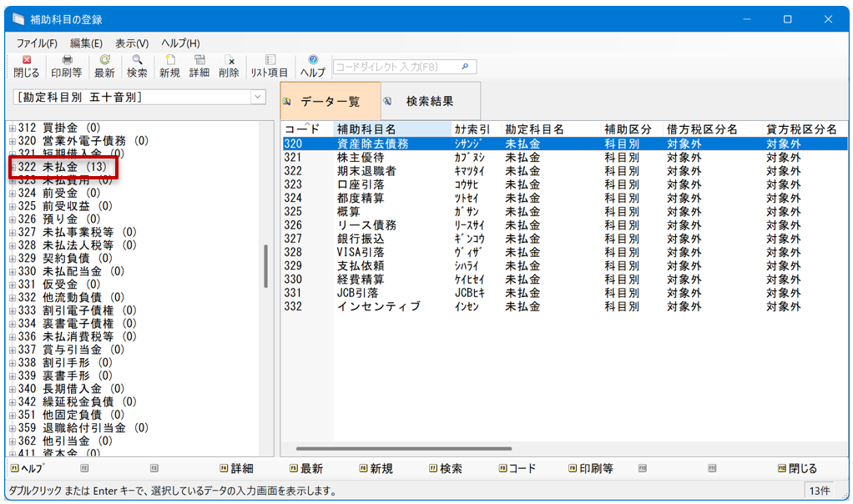Select 333 割引電子債権 in the tree
The height and width of the screenshot is (504, 853).
77,310
